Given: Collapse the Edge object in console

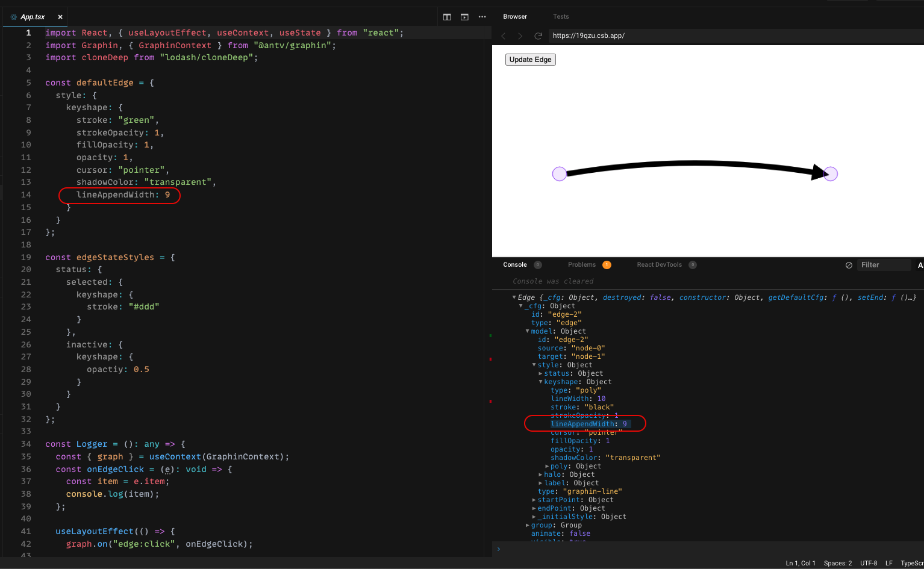Looking at the screenshot, I should 514,297.
